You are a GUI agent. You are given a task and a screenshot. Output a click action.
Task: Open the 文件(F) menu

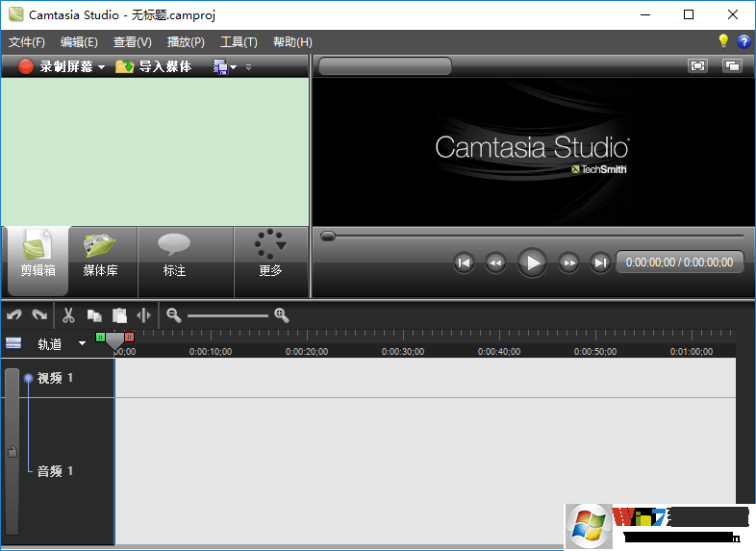tap(27, 42)
